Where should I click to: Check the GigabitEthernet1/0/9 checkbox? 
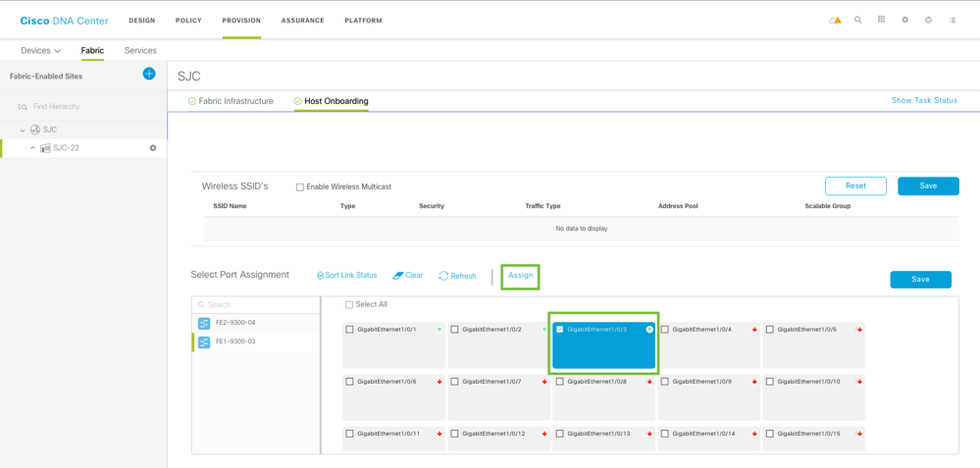point(665,381)
